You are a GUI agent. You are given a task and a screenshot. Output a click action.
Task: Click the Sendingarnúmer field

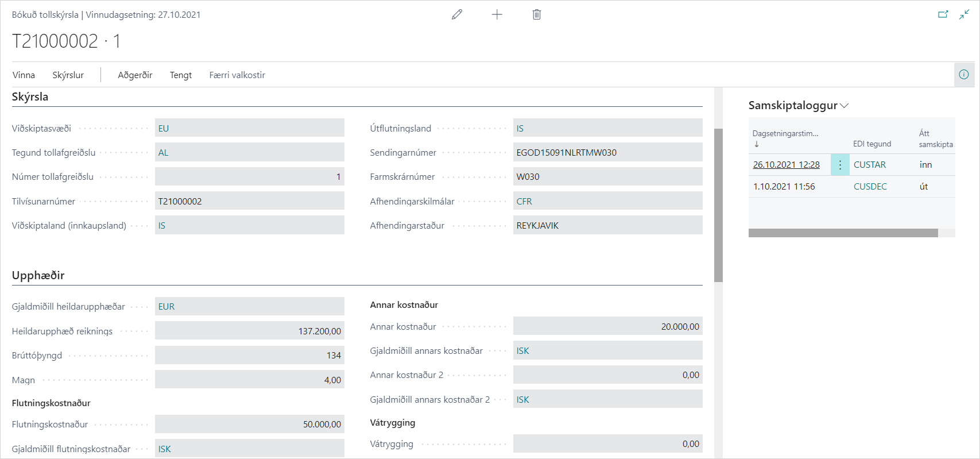pyautogui.click(x=607, y=153)
